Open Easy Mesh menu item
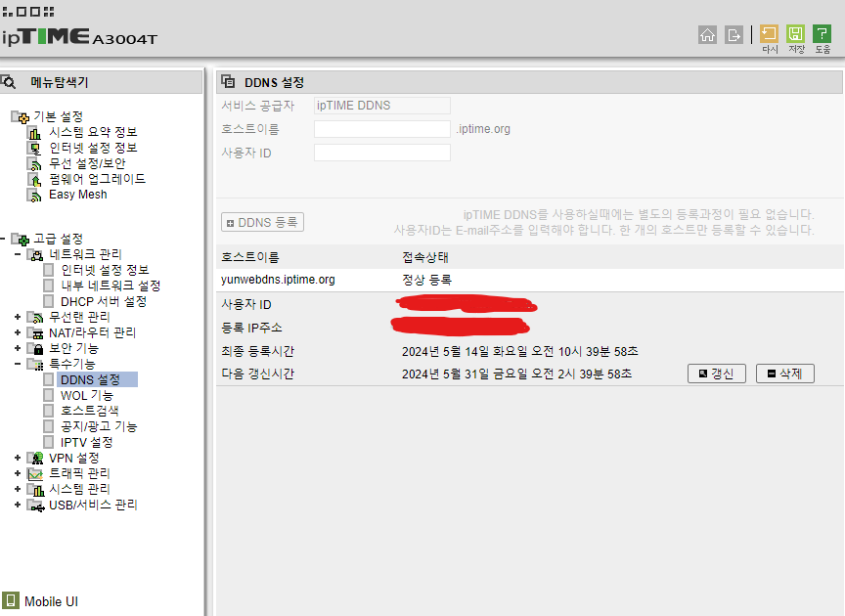Screen dimensions: 845x616 tap(77, 195)
